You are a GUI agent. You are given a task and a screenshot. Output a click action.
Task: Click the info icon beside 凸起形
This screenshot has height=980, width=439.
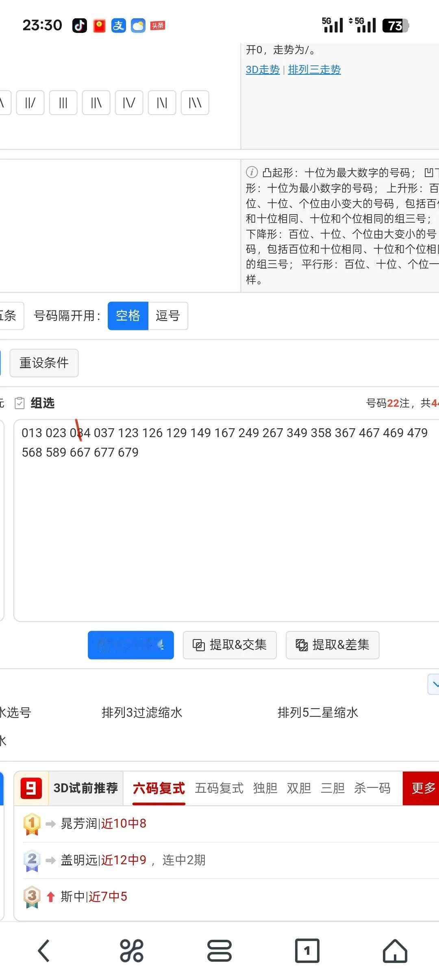(252, 172)
